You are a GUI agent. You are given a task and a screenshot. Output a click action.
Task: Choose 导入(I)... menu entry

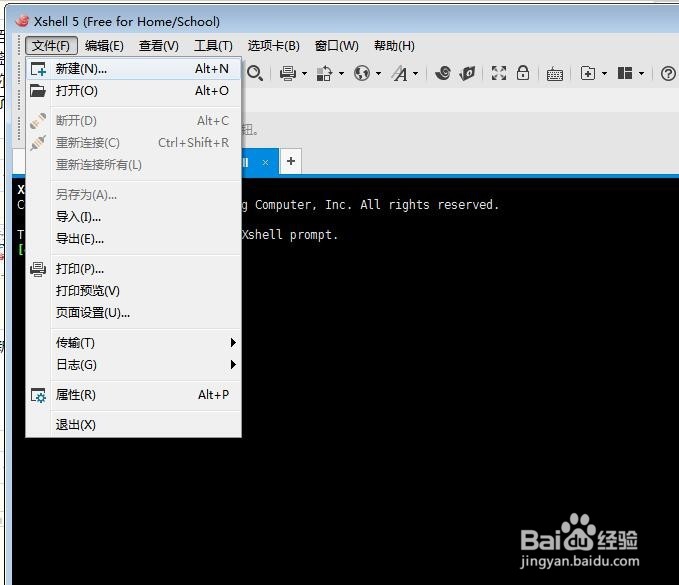point(133,217)
